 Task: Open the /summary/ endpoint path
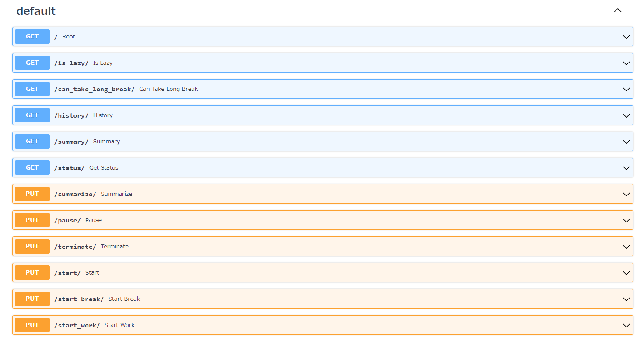pos(71,142)
